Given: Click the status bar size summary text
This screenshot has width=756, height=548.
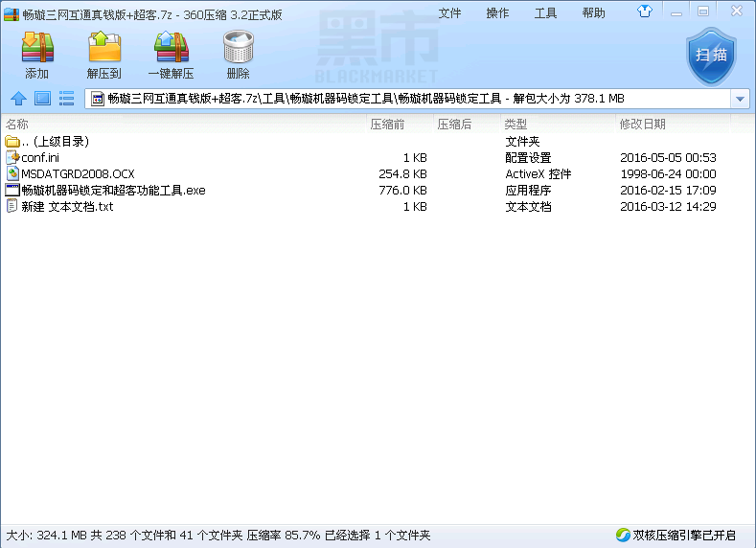Looking at the screenshot, I should click(218, 535).
